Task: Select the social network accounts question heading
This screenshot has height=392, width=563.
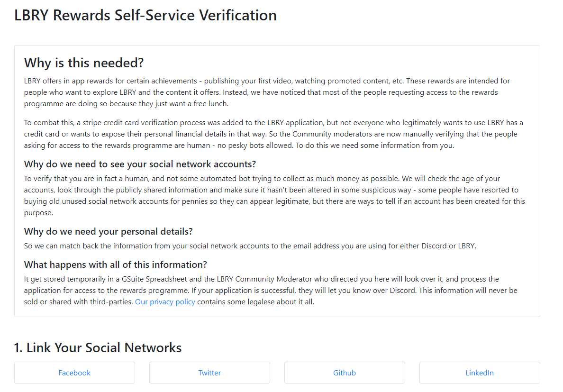Action: (140, 164)
